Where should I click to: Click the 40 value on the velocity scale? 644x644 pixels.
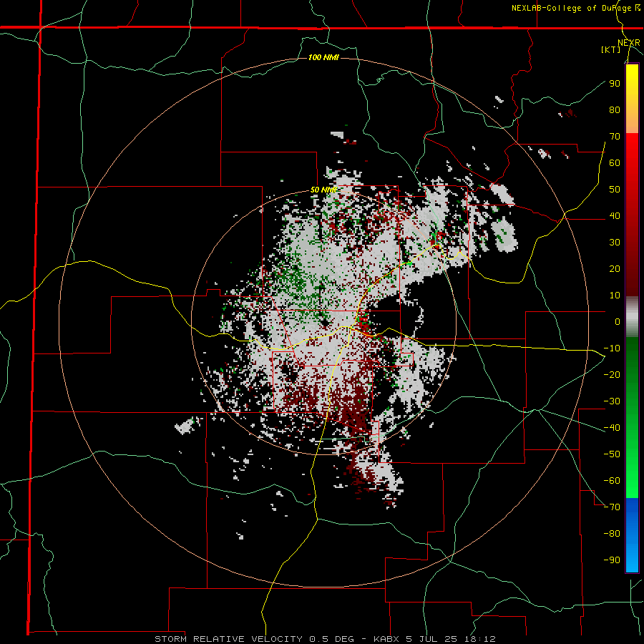[x=615, y=216]
